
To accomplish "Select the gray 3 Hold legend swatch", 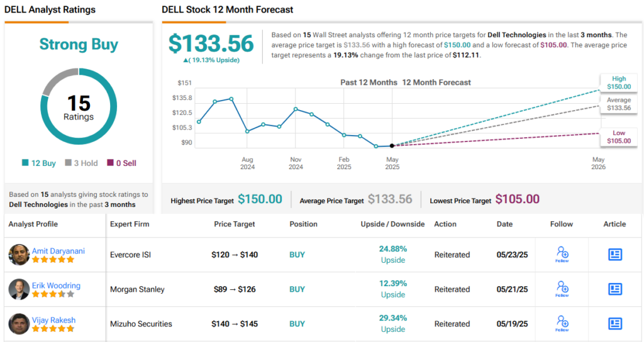I will pos(68,163).
